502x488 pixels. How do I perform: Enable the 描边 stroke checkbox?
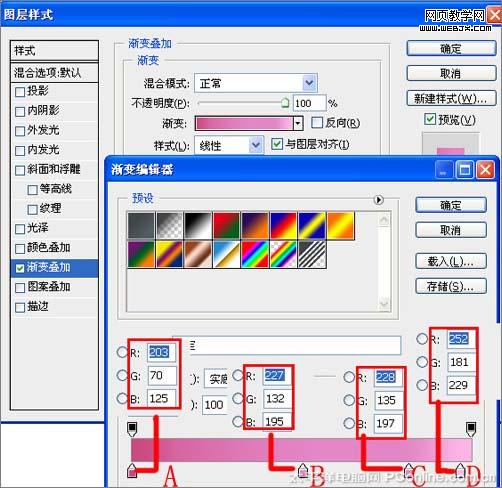(20, 307)
